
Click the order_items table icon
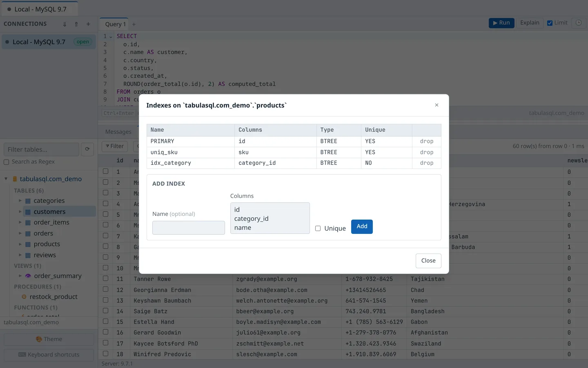(28, 222)
